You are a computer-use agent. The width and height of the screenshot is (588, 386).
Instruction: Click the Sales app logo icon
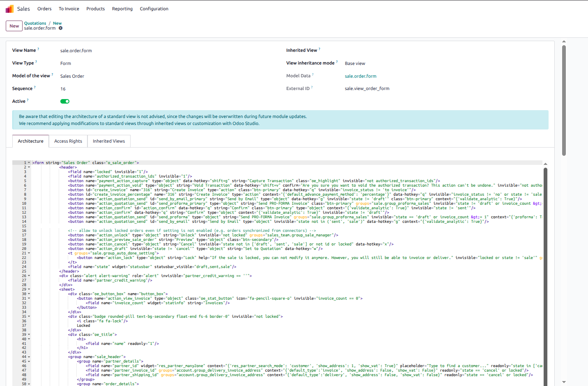(x=9, y=9)
